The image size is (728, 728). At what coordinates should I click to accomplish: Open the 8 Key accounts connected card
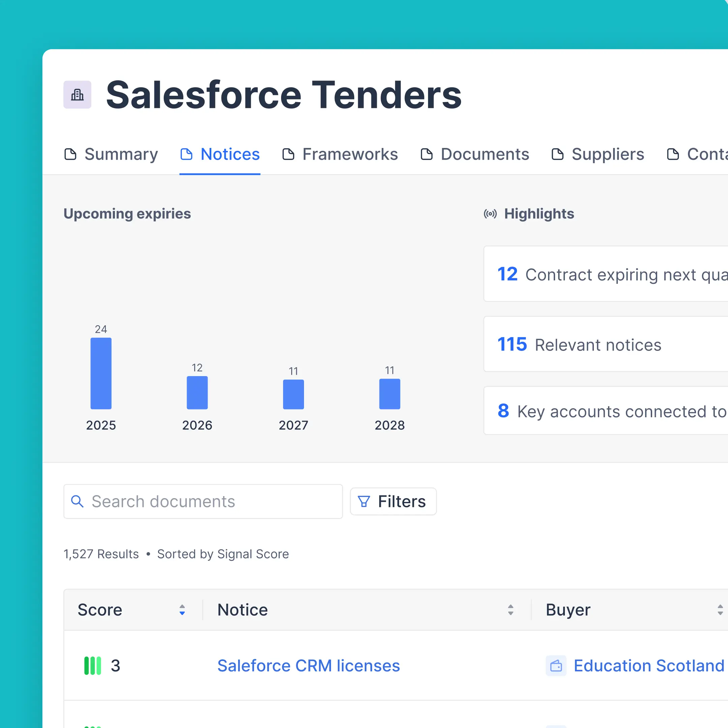pos(606,411)
